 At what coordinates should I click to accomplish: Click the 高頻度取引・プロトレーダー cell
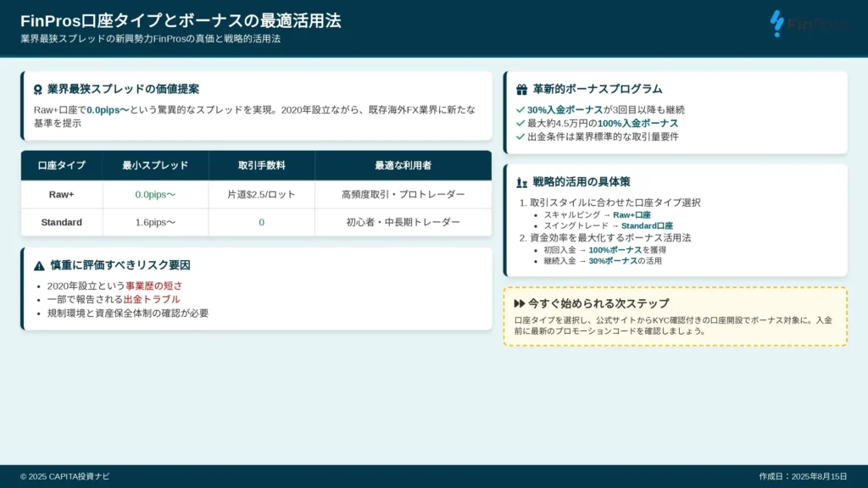pyautogui.click(x=403, y=194)
